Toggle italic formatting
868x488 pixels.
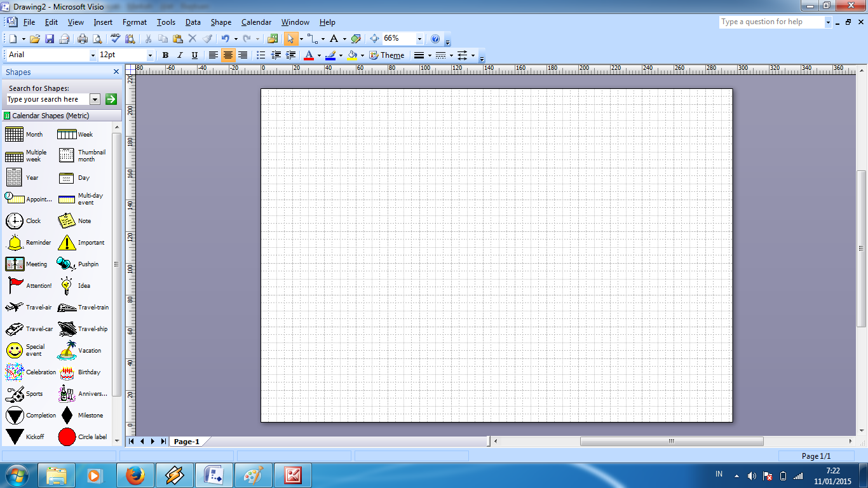click(x=179, y=55)
